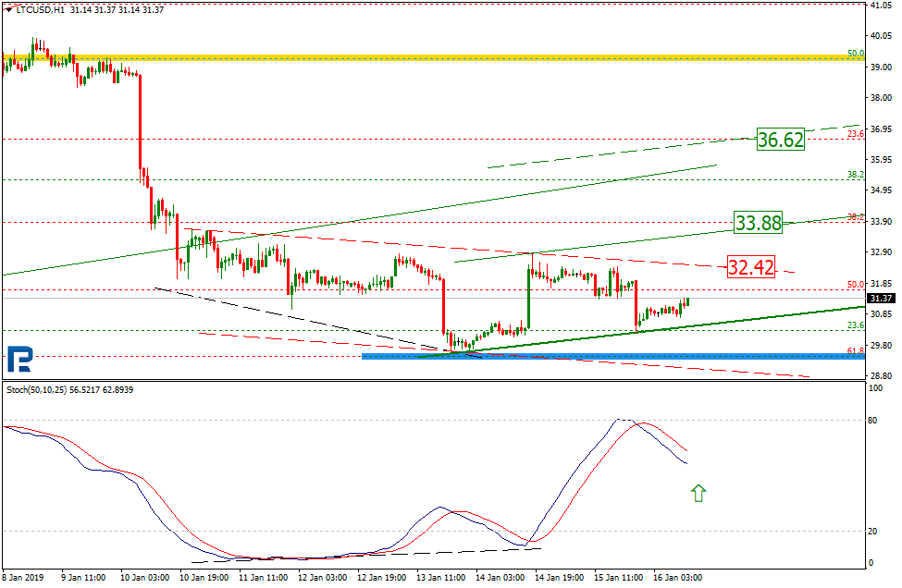This screenshot has width=902, height=588.
Task: Select the green 36.62 price target label
Action: click(780, 141)
